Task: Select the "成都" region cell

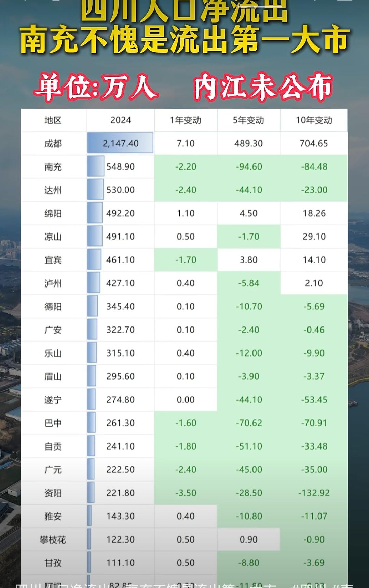Action: [53, 144]
